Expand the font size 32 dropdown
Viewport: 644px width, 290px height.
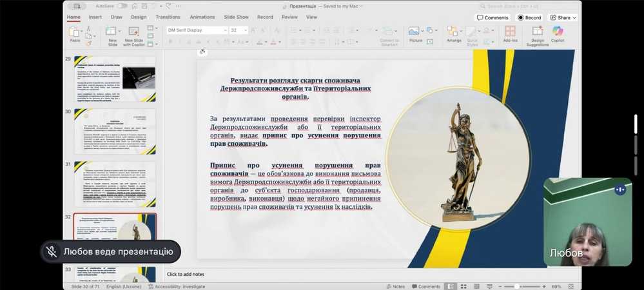coord(246,30)
